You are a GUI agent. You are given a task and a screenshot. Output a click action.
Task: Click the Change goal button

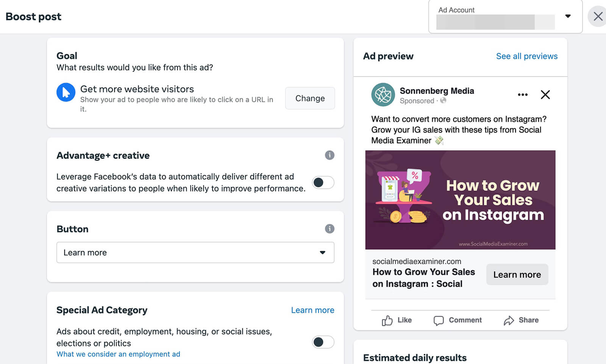[310, 98]
